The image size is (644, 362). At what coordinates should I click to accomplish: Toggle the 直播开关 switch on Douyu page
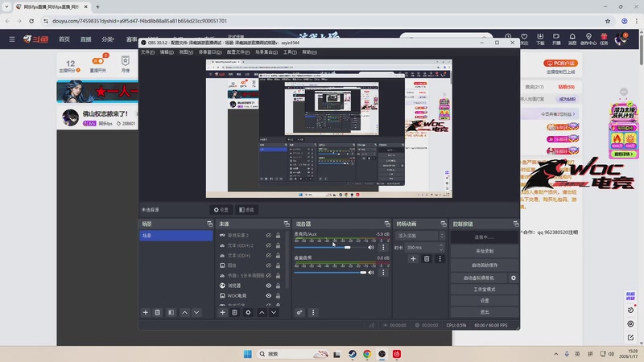coord(98,61)
